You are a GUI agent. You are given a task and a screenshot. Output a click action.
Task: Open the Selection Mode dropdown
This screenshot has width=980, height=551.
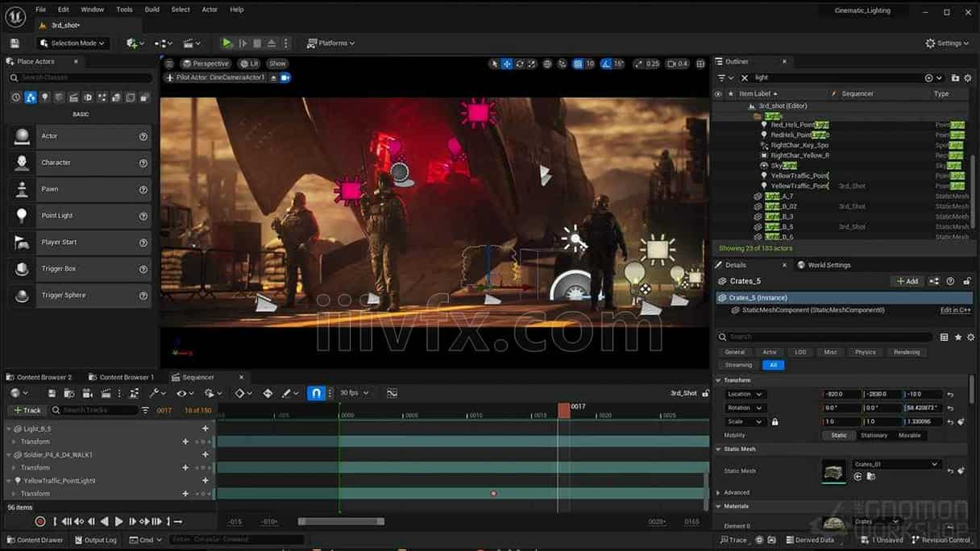[73, 43]
